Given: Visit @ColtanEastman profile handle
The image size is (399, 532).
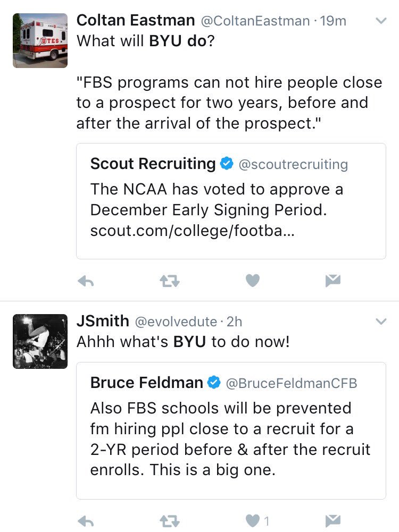Looking at the screenshot, I should (255, 21).
